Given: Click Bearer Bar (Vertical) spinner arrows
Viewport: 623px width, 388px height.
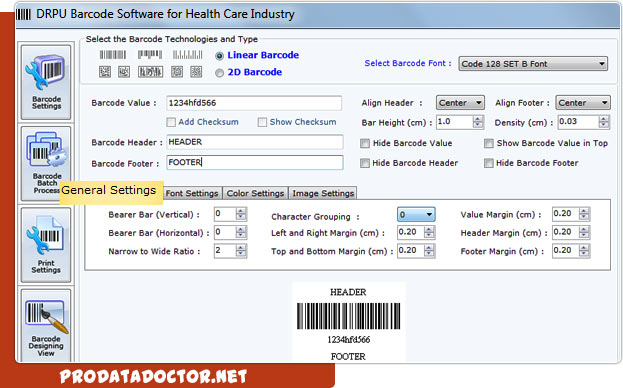Looking at the screenshot, I should [241, 214].
